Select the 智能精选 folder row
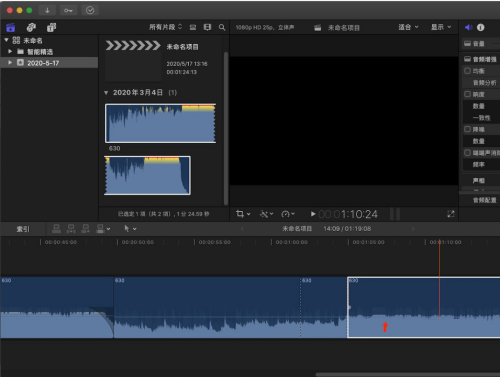The width and height of the screenshot is (500, 377). click(x=49, y=52)
